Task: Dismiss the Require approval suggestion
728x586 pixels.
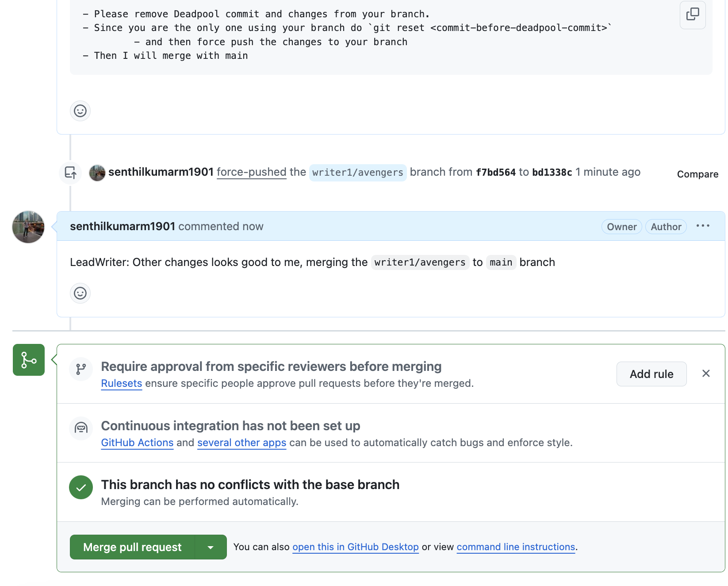Action: (x=706, y=374)
